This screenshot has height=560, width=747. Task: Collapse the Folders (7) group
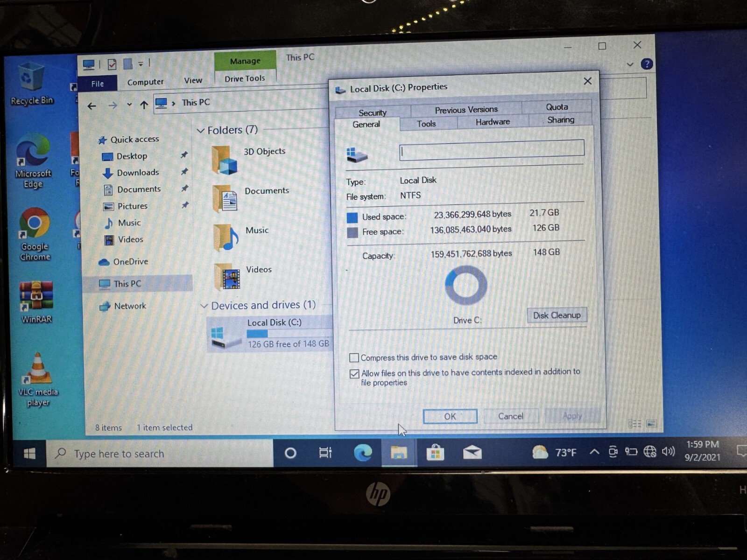tap(200, 131)
